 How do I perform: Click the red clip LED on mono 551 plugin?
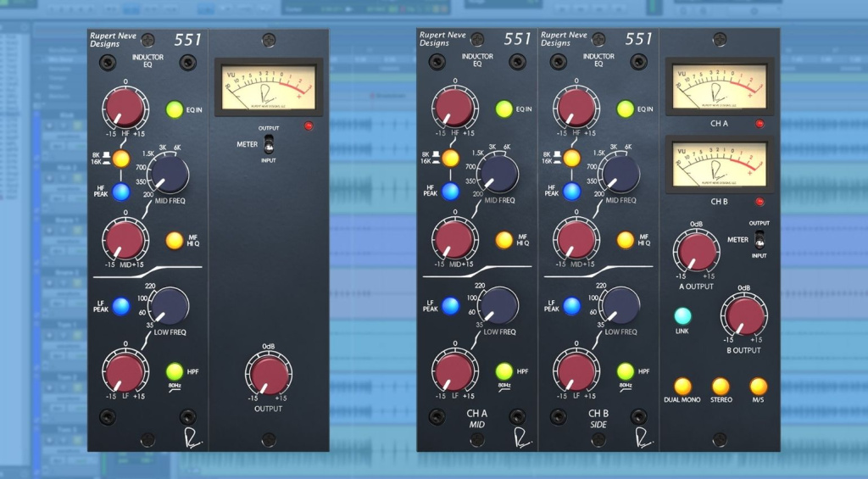click(309, 126)
